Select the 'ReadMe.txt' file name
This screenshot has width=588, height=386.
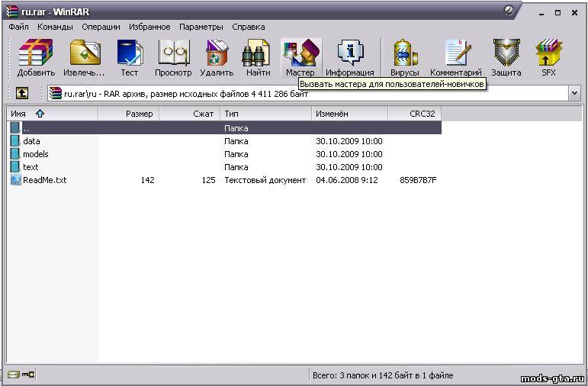tap(45, 180)
